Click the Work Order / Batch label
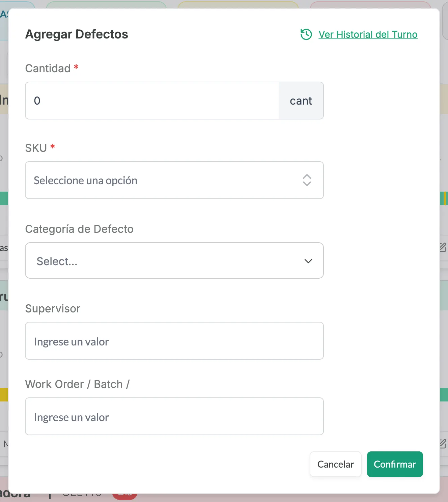 coord(77,384)
